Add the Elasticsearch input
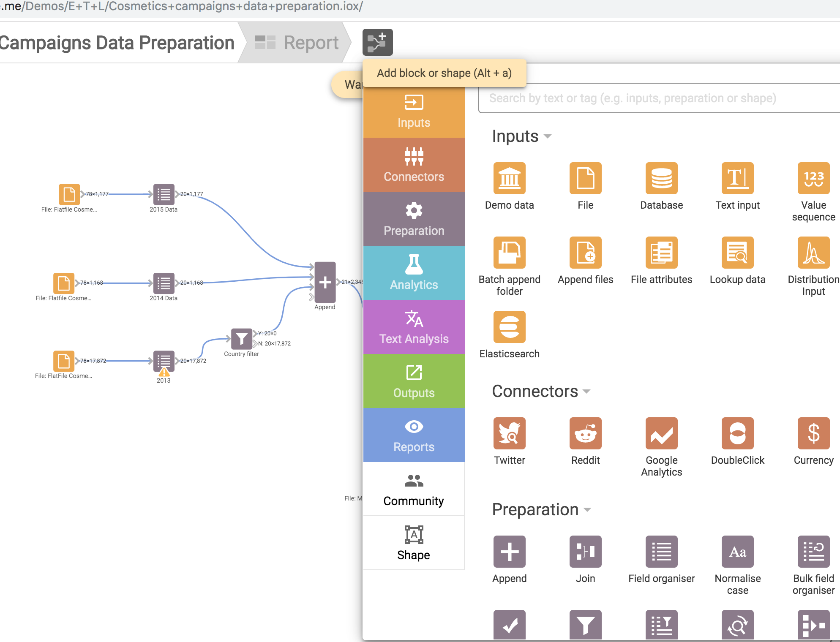This screenshot has width=840, height=642. point(509,327)
